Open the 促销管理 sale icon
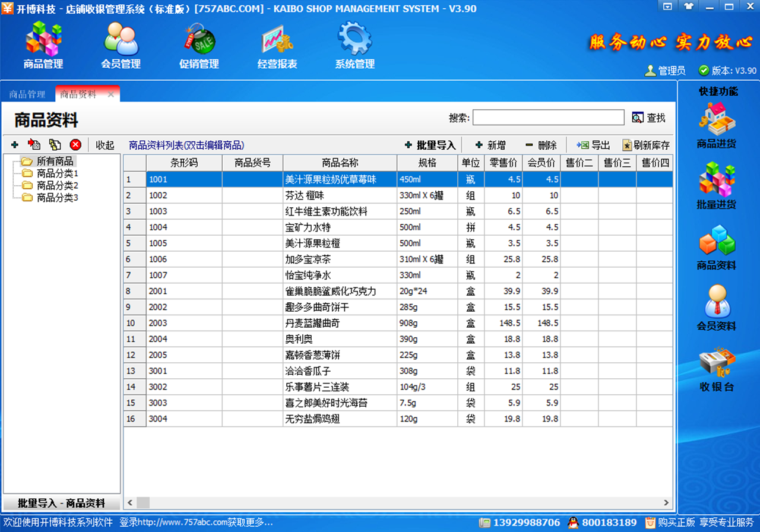The image size is (760, 532). point(198,45)
